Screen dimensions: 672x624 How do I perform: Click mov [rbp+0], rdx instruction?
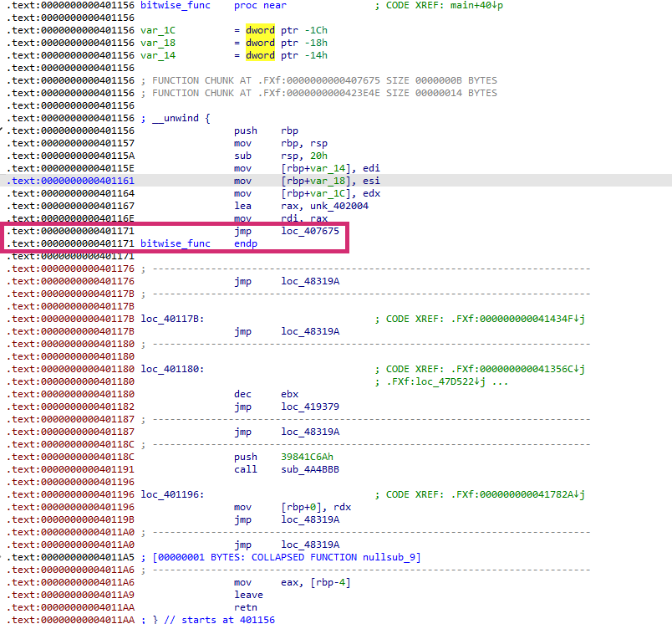click(293, 508)
